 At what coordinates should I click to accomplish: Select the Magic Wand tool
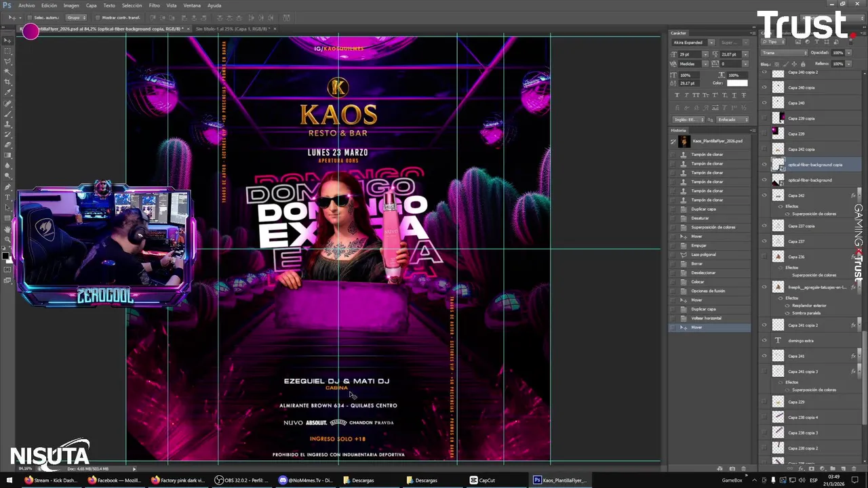coord(8,73)
